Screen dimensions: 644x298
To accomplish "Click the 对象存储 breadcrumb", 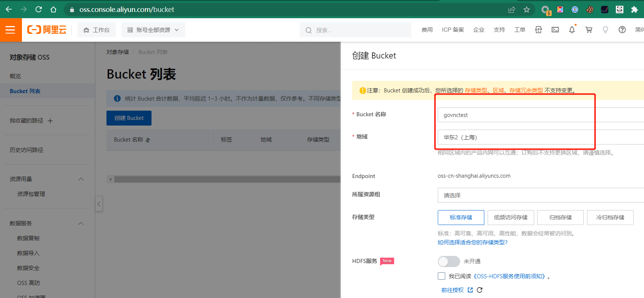I will [117, 52].
